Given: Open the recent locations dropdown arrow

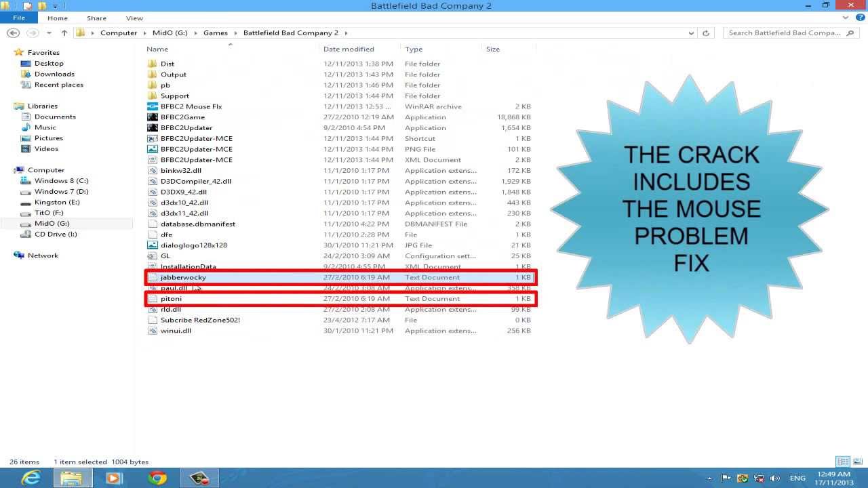Looking at the screenshot, I should coord(49,33).
